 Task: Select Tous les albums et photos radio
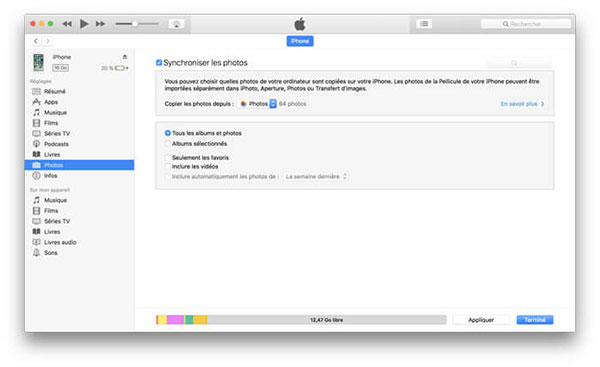(168, 133)
